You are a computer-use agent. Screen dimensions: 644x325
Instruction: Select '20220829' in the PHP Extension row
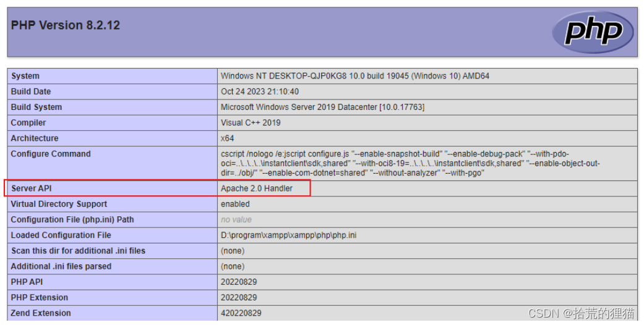point(239,298)
